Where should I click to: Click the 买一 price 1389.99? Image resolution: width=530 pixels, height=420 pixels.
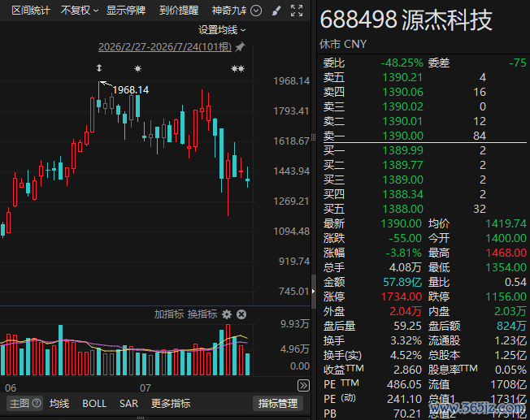click(x=402, y=150)
